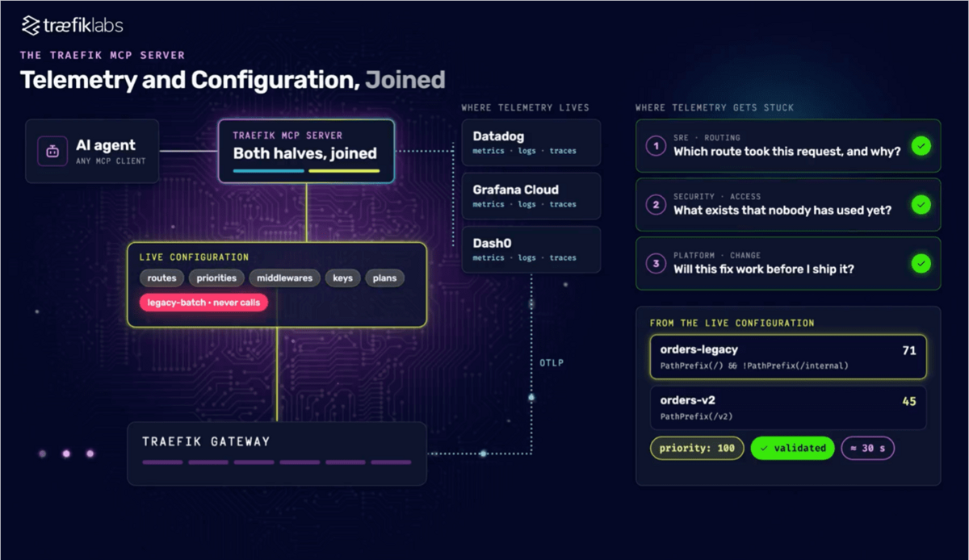This screenshot has height=560, width=969.
Task: Click the 'Telemetry and Configuration, Joined' title
Action: [x=233, y=80]
